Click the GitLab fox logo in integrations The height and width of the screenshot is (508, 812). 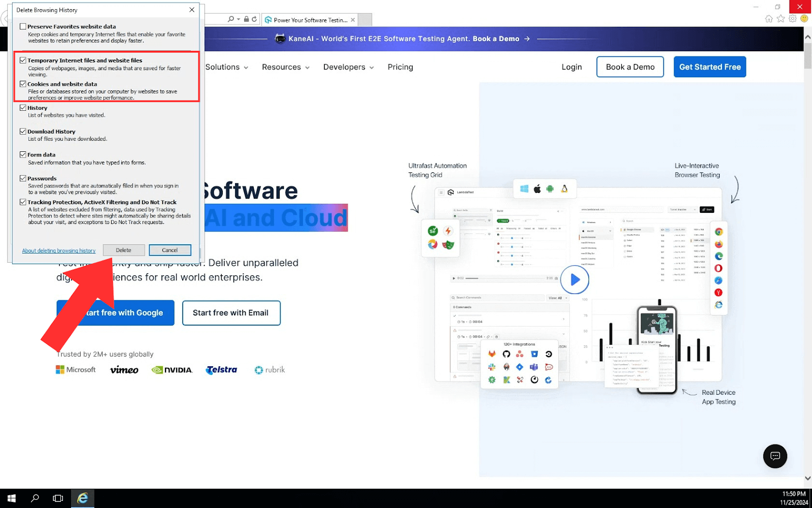click(492, 354)
